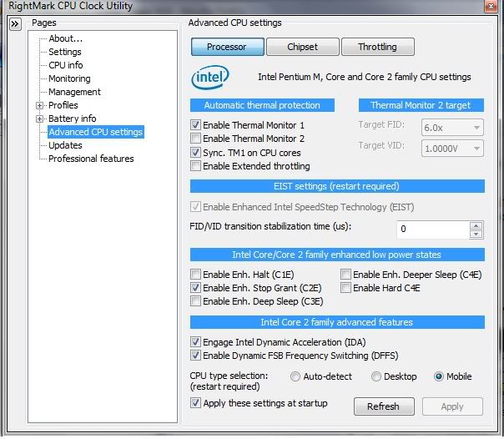This screenshot has width=504, height=439.
Task: Click the 'CPU type selection:' label
Action: coord(229,376)
